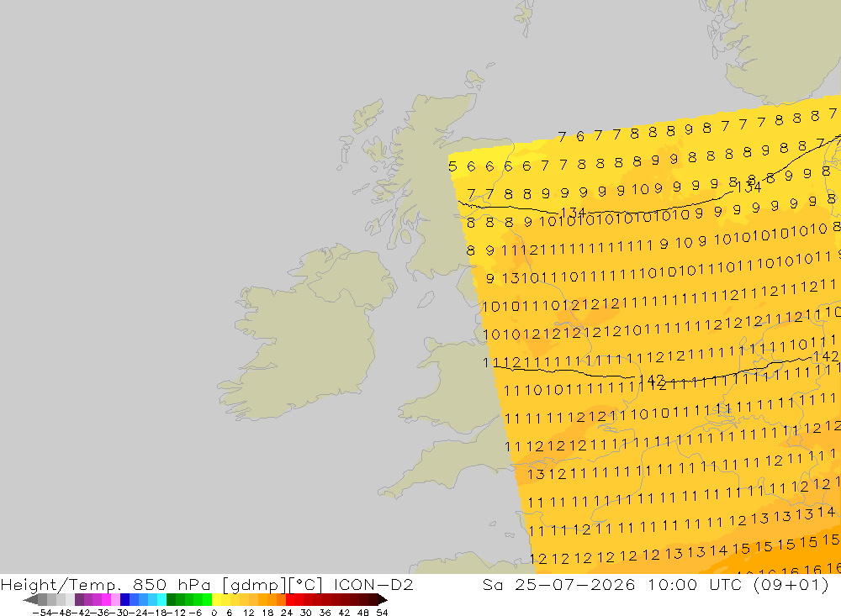Click the '(09+01)' forecast run text

click(x=791, y=584)
